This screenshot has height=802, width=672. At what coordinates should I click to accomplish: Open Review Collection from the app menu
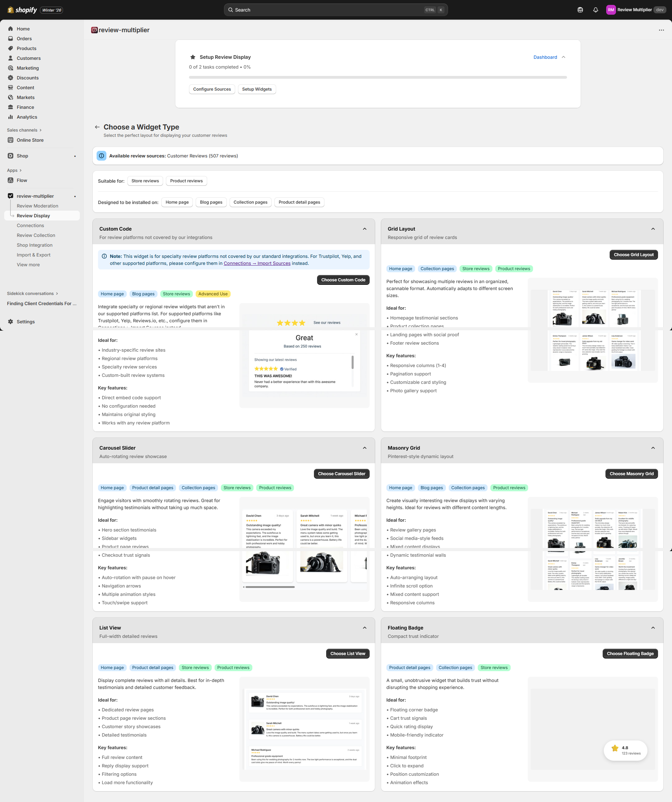pos(36,235)
